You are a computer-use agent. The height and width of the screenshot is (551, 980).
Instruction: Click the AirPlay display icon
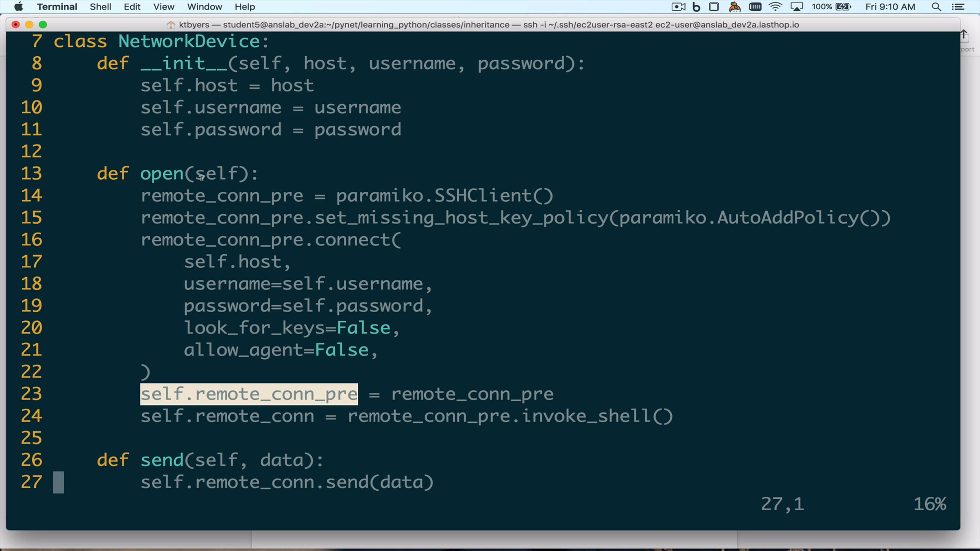tap(797, 7)
